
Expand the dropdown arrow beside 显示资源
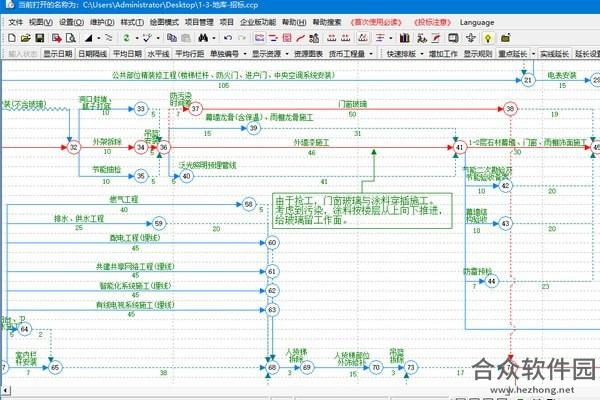pyautogui.click(x=287, y=54)
